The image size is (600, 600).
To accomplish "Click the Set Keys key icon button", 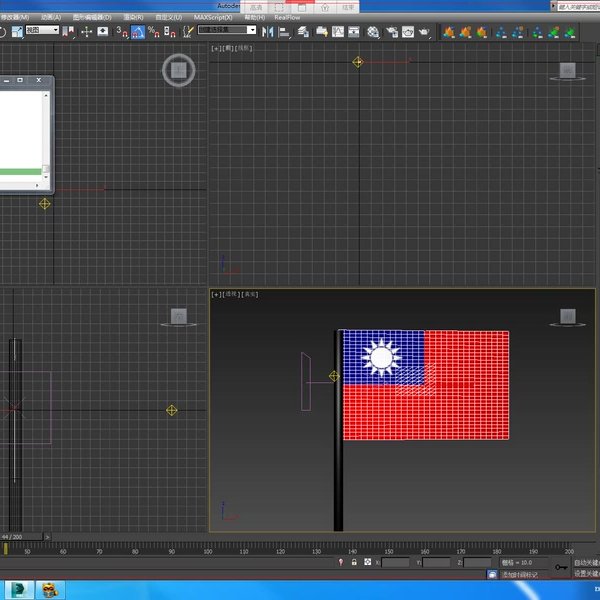I will click(561, 567).
